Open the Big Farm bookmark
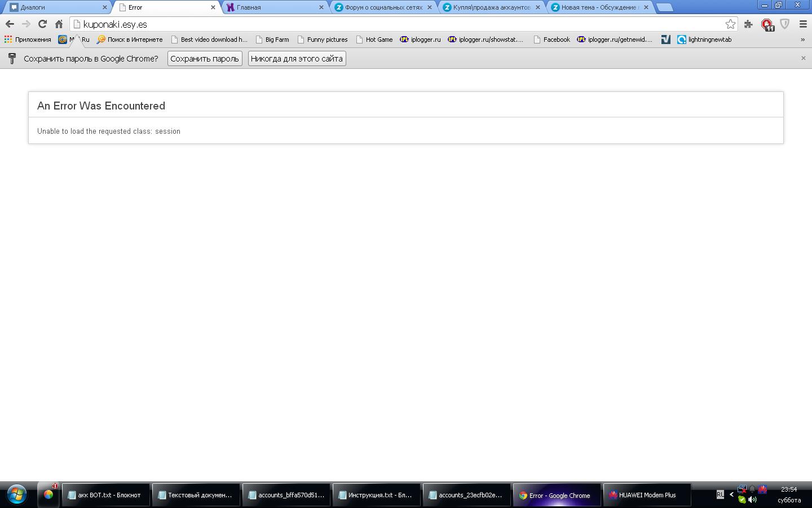Screen dimensions: 812x508 click(272, 40)
